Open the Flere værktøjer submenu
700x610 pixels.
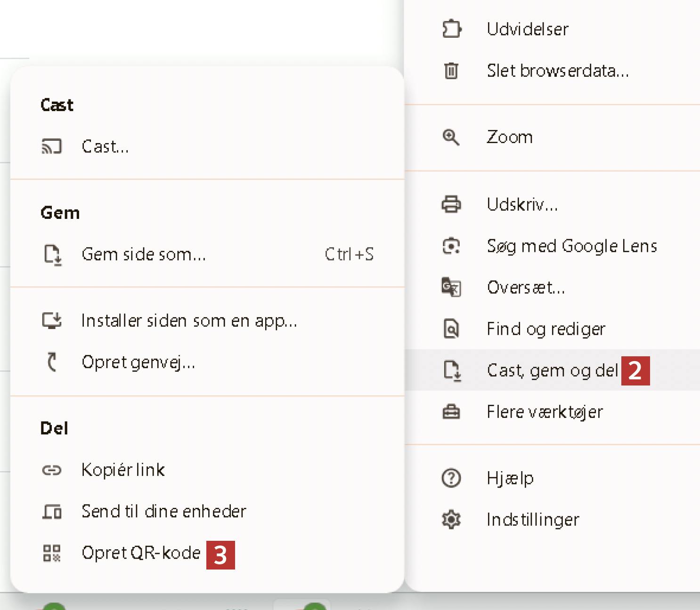pos(545,412)
